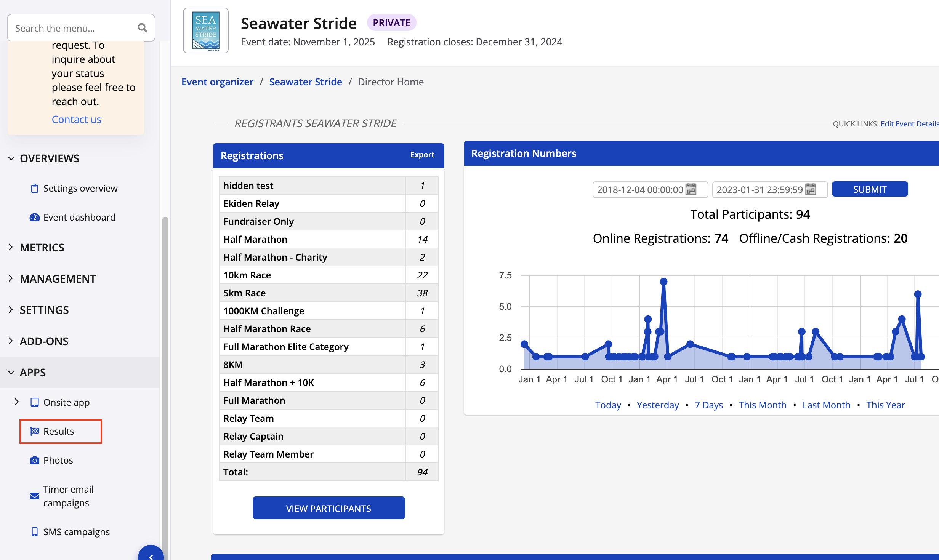Click the Seawater Stride event logo
The width and height of the screenshot is (939, 560).
click(x=206, y=30)
